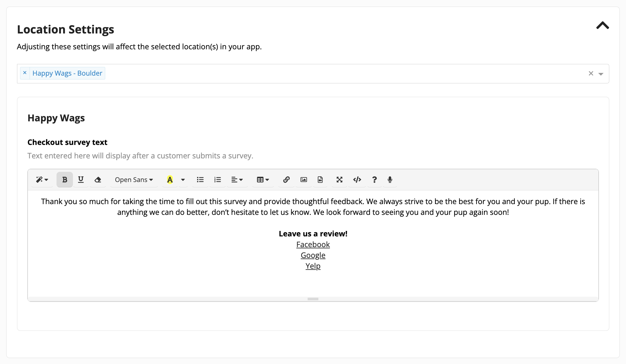Image resolution: width=626 pixels, height=364 pixels.
Task: Insert an unordered bullet list
Action: (x=200, y=180)
